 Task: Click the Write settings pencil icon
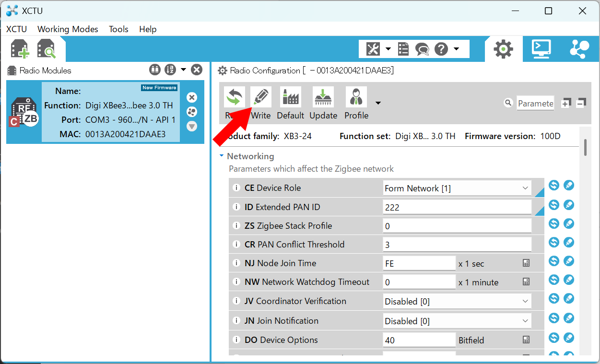click(x=261, y=97)
